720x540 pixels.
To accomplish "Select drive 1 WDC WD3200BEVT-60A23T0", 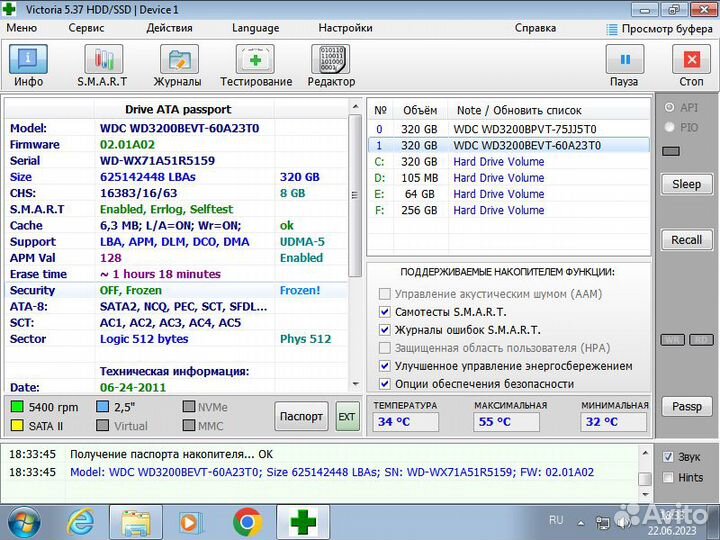I will pyautogui.click(x=509, y=146).
